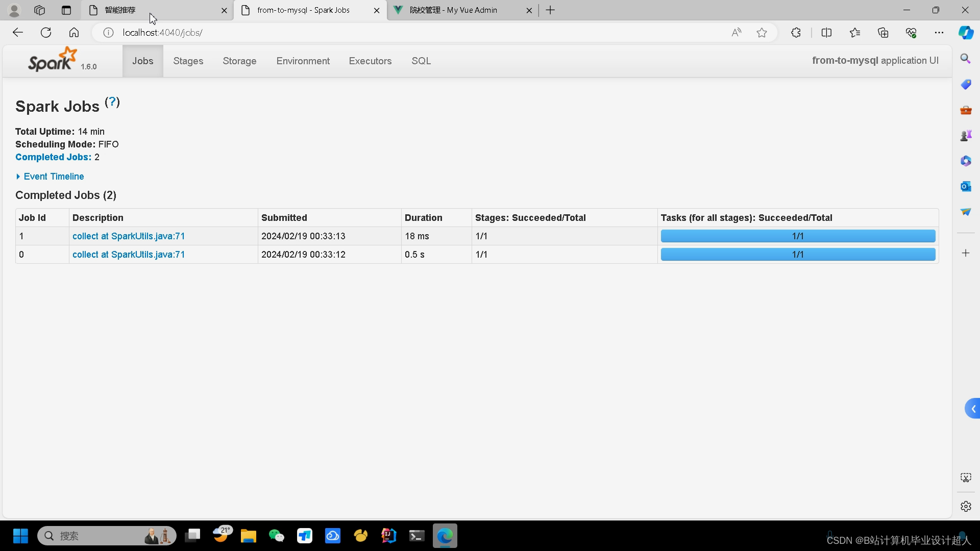The image size is (980, 551).
Task: Open the Favorites list
Action: 855,33
